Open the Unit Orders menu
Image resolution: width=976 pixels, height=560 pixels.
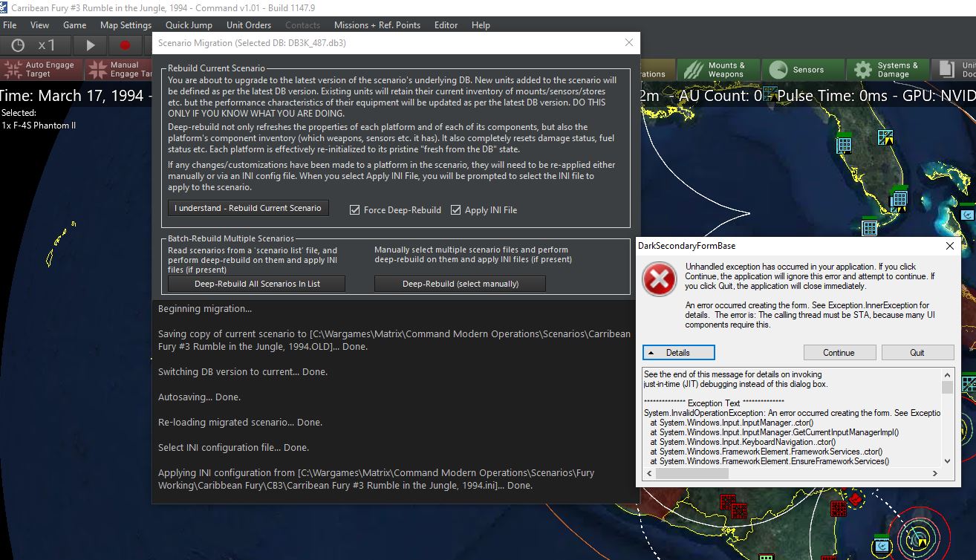(x=249, y=25)
